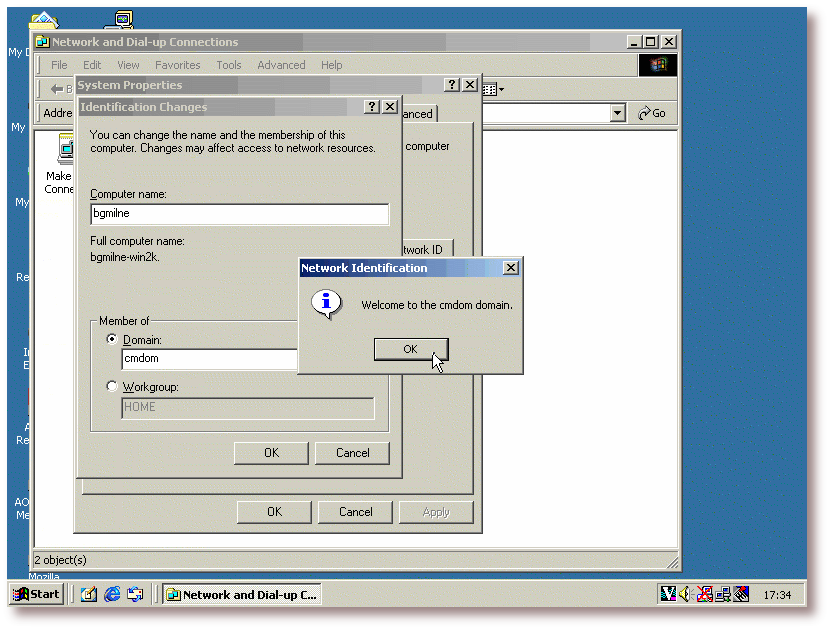
Task: Click the Go button beside address bar
Action: 652,114
